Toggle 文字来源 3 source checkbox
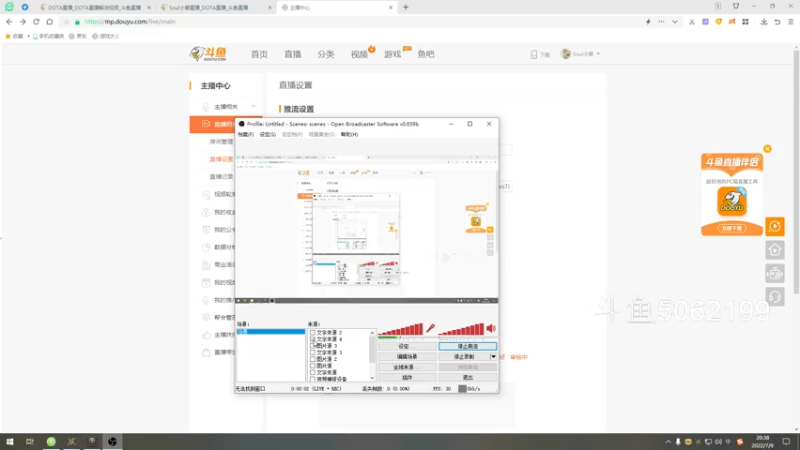 [313, 353]
